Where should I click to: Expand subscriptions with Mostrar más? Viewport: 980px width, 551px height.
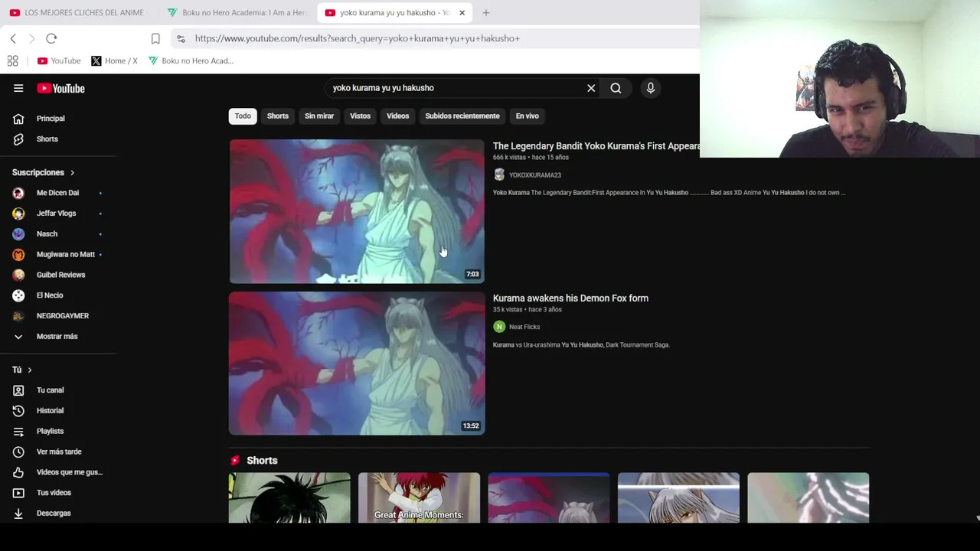click(58, 337)
